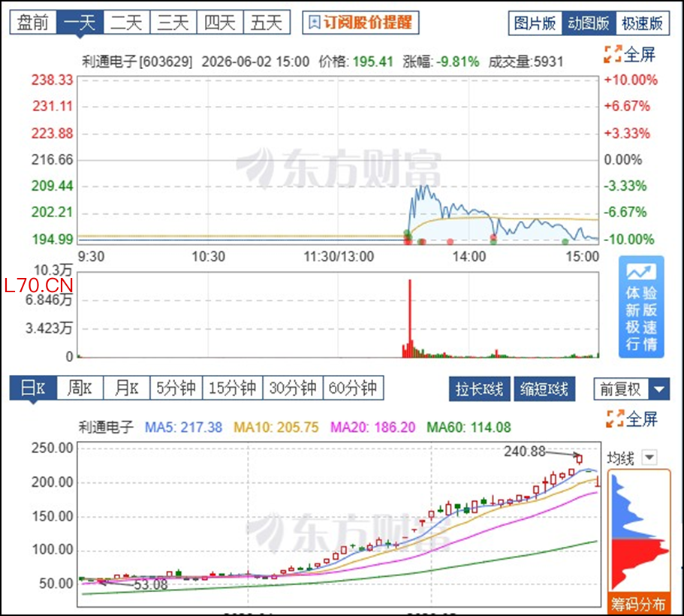Click the 194.99 lower limit price label

[53, 239]
